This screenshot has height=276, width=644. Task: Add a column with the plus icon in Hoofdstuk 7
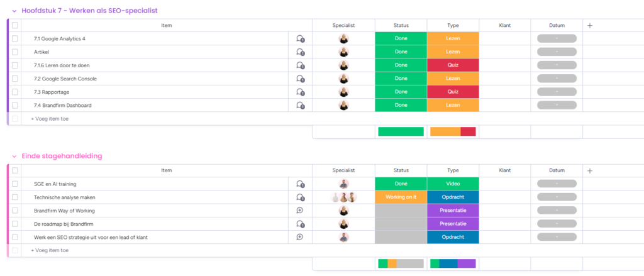589,25
